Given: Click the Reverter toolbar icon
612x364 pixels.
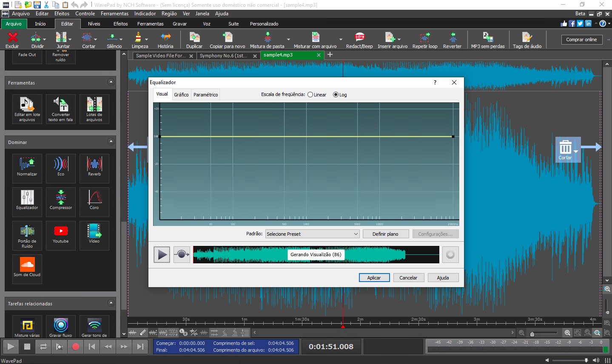Looking at the screenshot, I should pos(452,39).
